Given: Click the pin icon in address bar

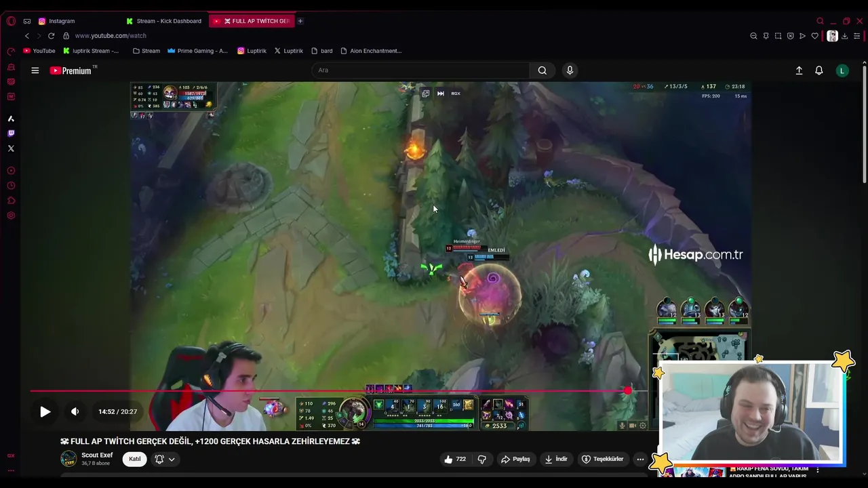Looking at the screenshot, I should coord(766,36).
